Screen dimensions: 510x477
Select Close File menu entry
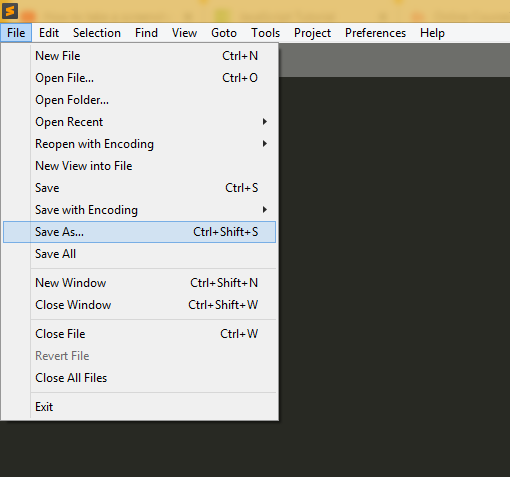139,334
